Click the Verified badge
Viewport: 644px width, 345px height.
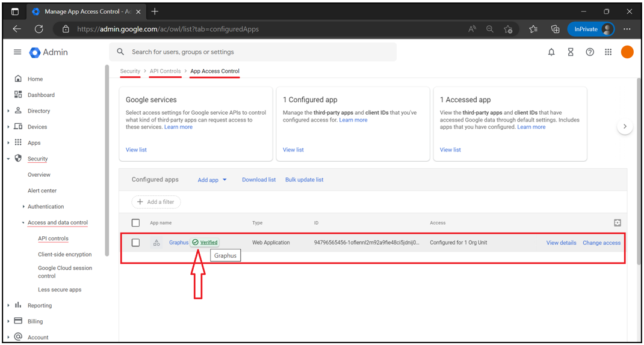coord(205,242)
